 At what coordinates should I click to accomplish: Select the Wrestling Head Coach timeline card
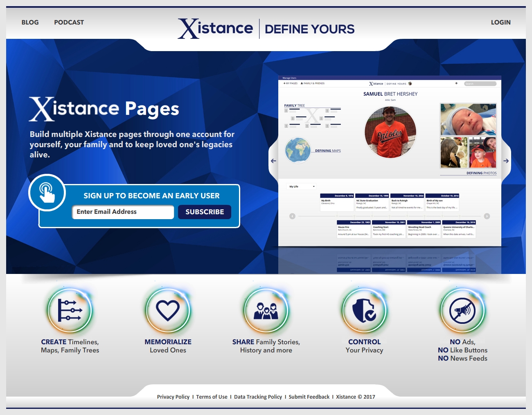tap(424, 229)
